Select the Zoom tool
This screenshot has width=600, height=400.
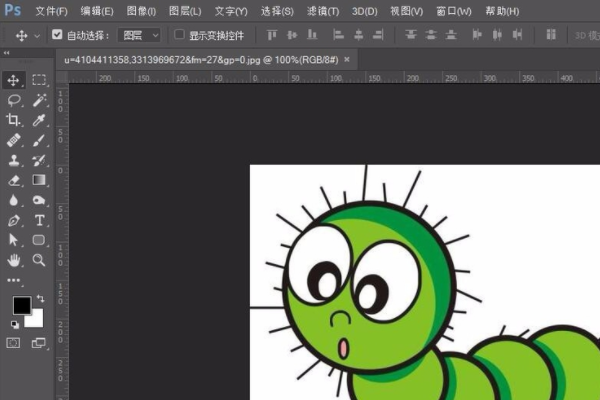coord(39,260)
